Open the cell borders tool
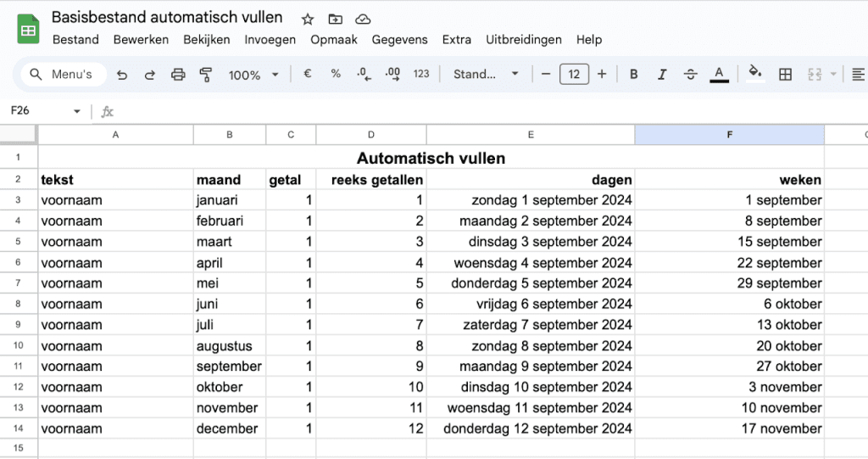The image size is (868, 459). click(x=786, y=75)
